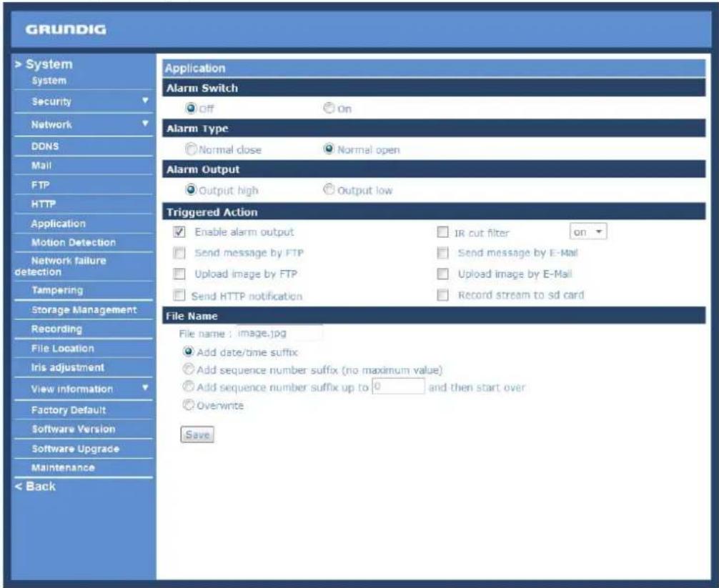This screenshot has width=719, height=588.
Task: Turn Alarm Switch On
Action: pos(329,108)
